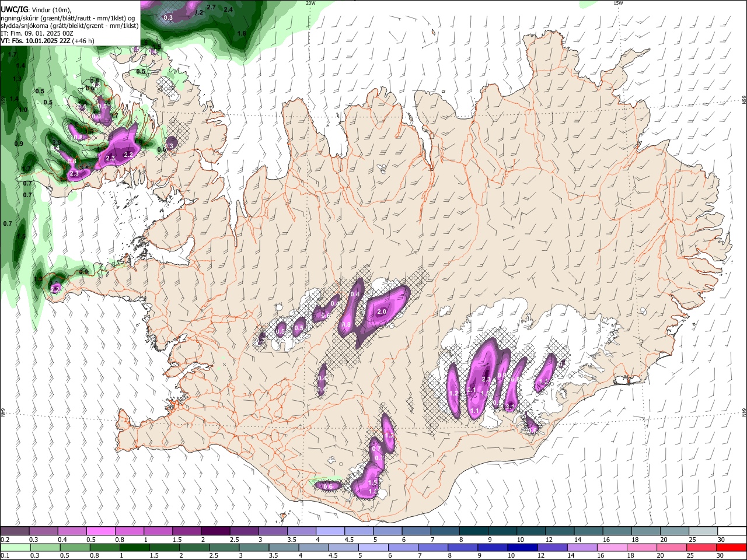Click the '15W' longitude label
Viewport: 747px width, 560px height.
coord(618,3)
